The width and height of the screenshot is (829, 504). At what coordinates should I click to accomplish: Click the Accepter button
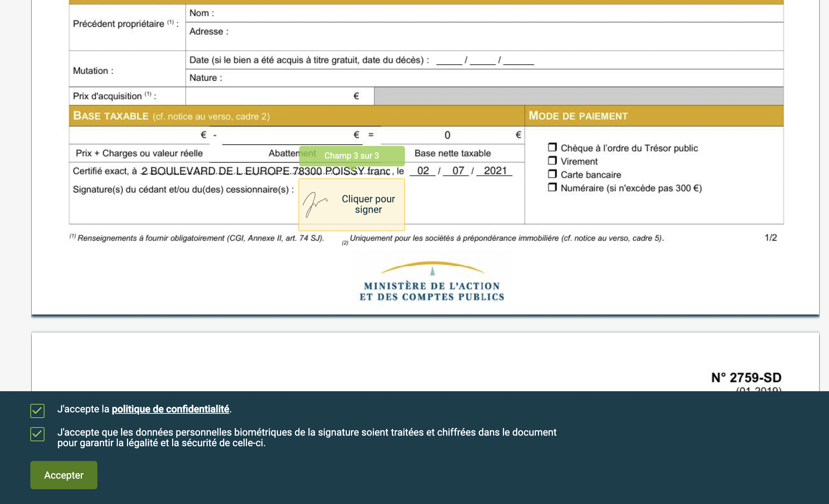63,475
